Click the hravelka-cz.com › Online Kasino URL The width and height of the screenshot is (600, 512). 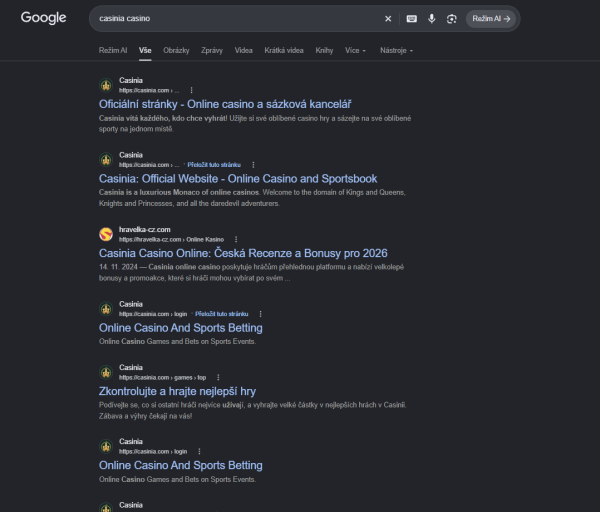(171, 240)
